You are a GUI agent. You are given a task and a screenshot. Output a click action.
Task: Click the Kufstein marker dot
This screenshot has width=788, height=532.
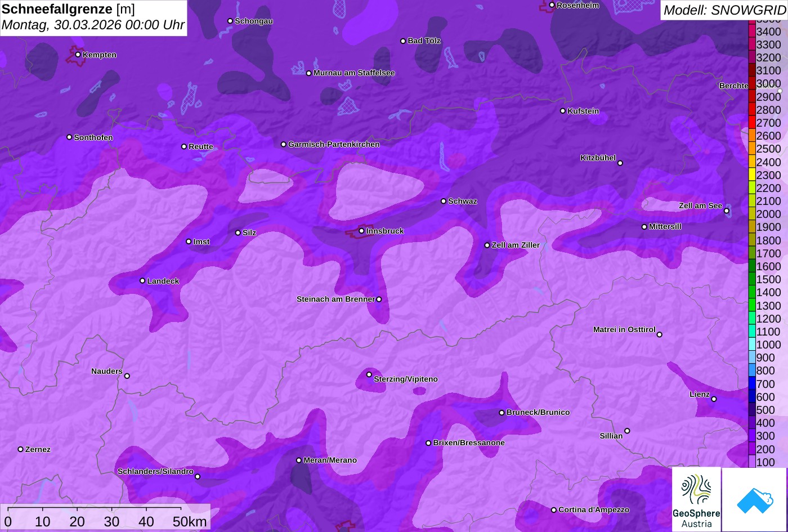click(562, 111)
